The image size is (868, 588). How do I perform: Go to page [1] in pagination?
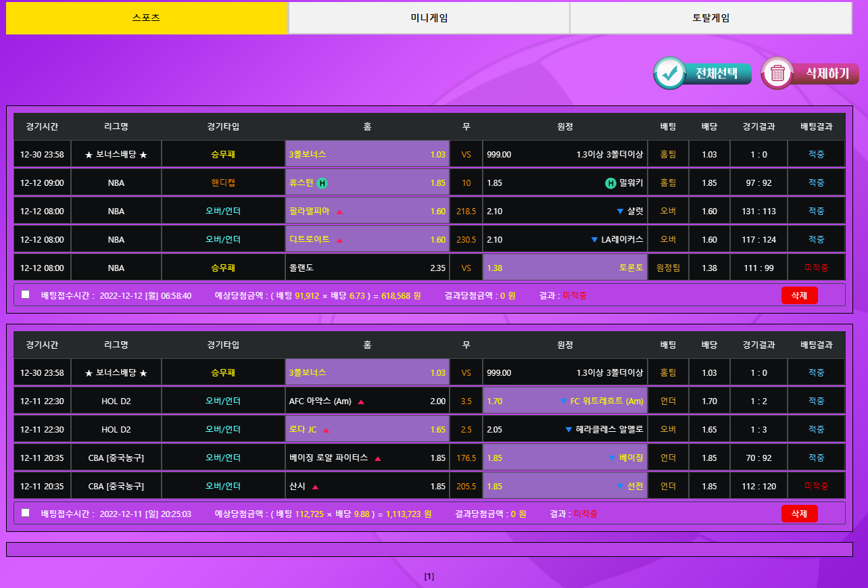point(429,577)
